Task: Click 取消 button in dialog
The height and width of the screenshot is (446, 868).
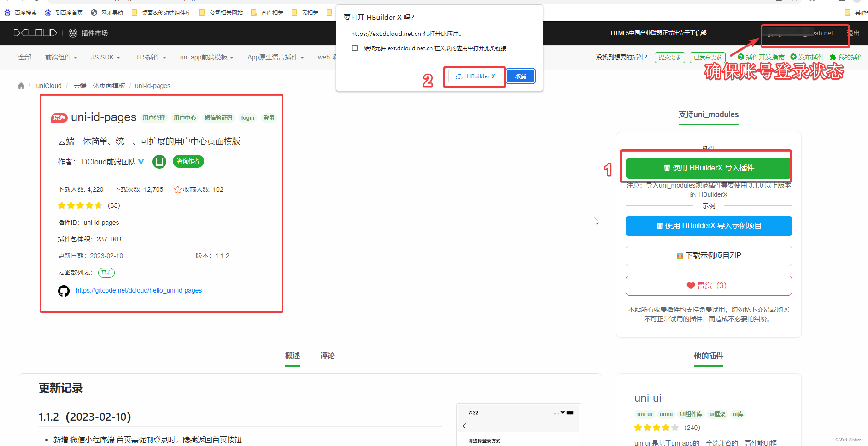Action: [x=521, y=76]
